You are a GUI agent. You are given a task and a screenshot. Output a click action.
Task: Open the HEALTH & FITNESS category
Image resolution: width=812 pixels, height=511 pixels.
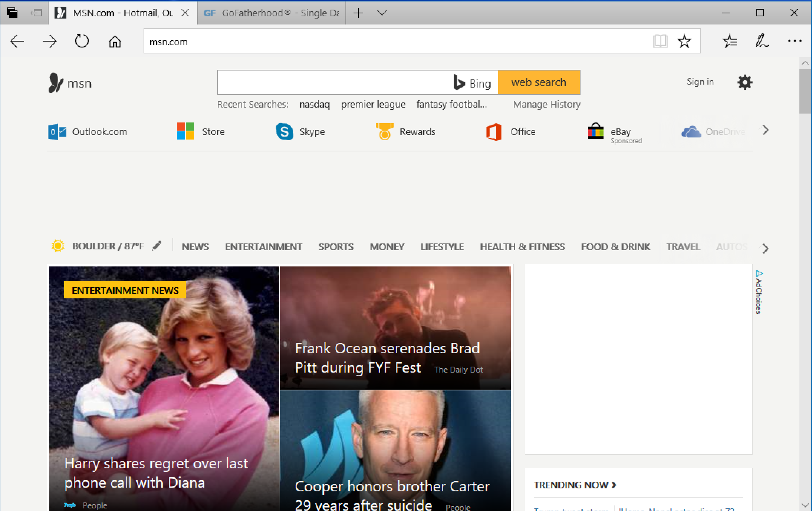522,247
